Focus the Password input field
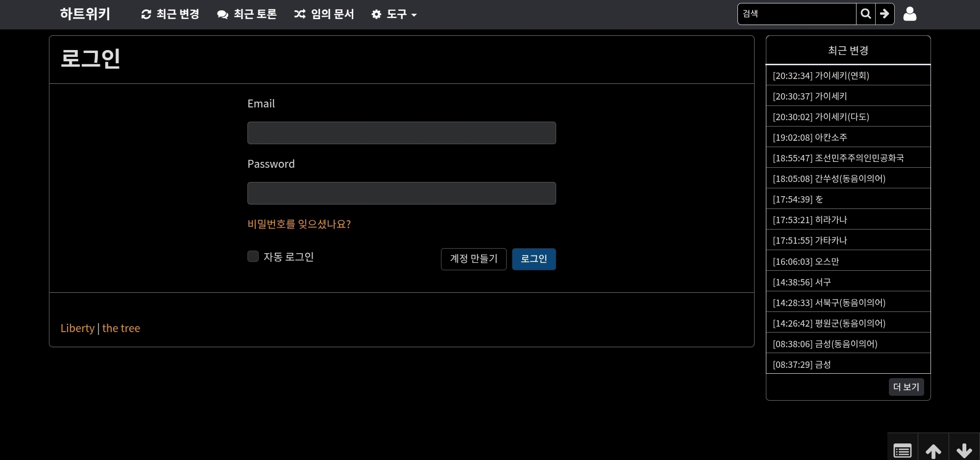This screenshot has height=460, width=980. coord(402,193)
